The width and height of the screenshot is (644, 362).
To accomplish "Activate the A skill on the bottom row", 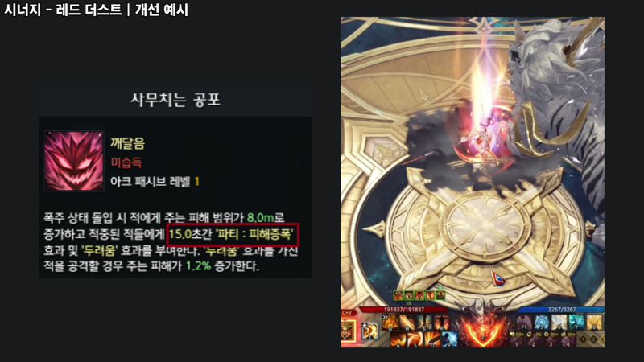I will point(398,339).
